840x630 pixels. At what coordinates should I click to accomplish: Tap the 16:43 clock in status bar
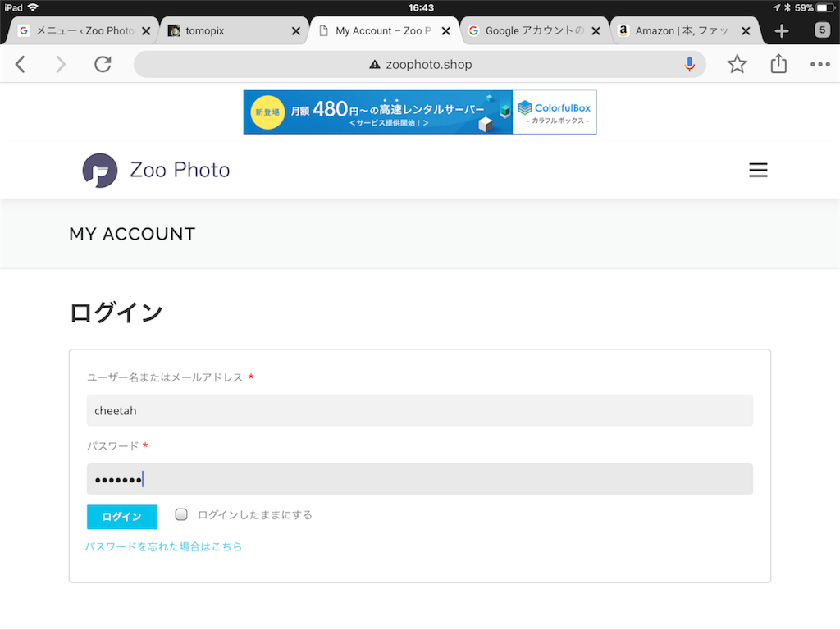point(421,7)
